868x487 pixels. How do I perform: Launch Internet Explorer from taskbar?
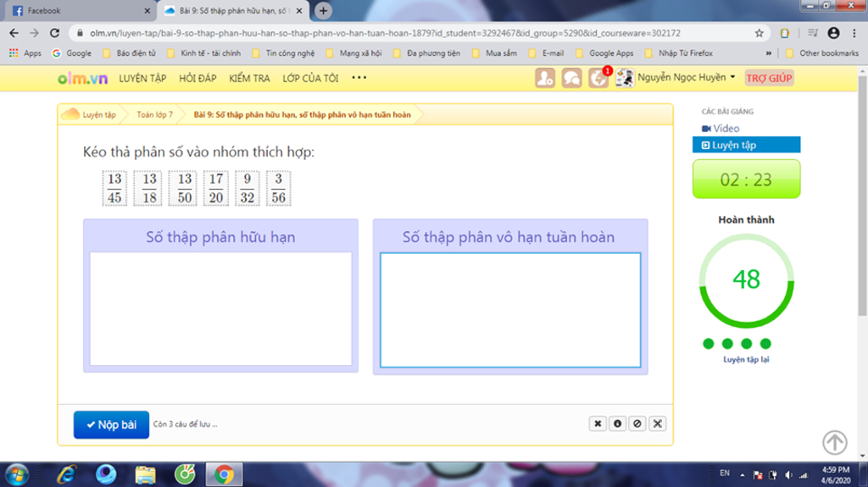[x=67, y=474]
